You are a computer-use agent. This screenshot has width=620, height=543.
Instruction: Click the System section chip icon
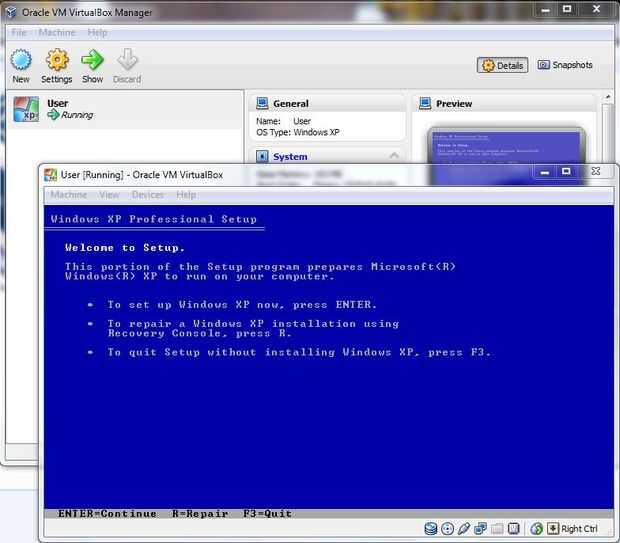pyautogui.click(x=262, y=157)
